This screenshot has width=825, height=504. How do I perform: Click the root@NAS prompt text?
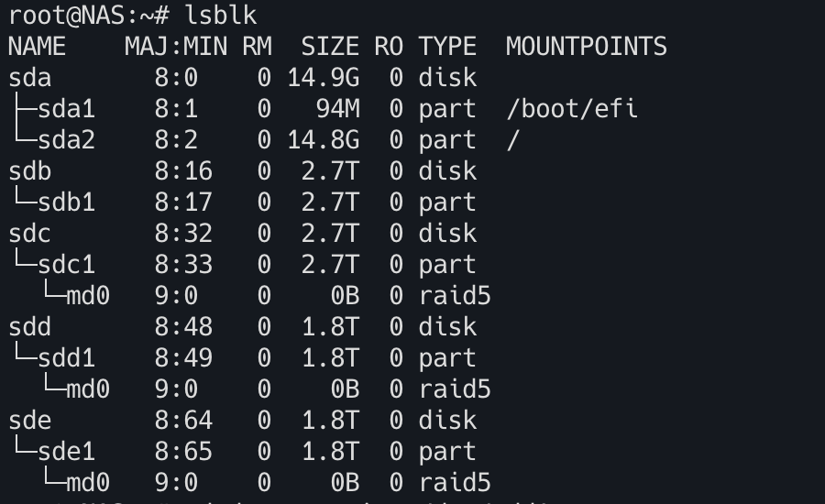[67, 16]
